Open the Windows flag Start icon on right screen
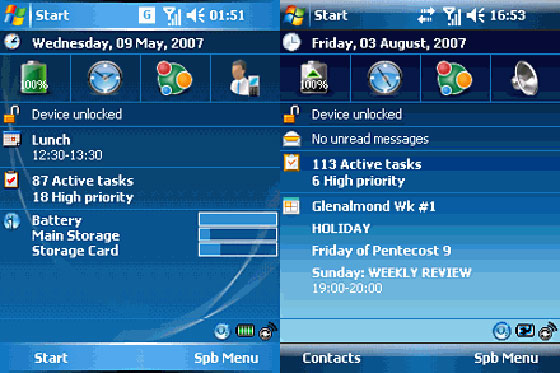560x373 pixels. [x=295, y=15]
